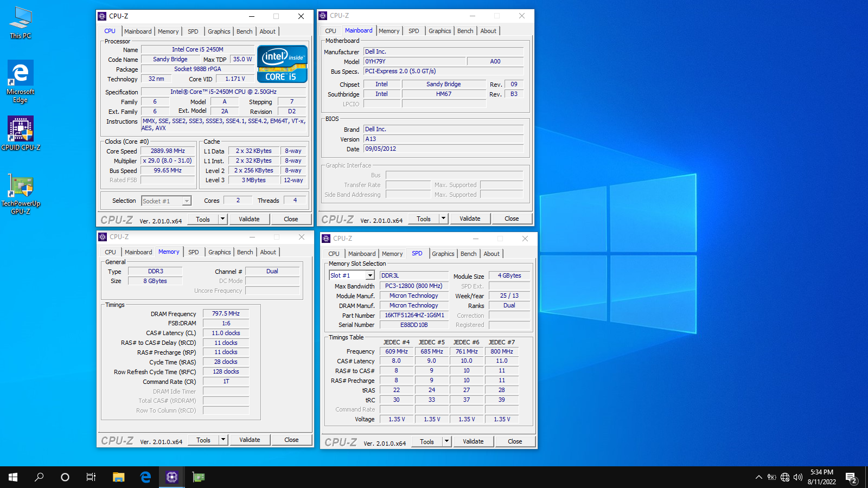Open Tools dropdown arrow in Mainboard window

tap(443, 219)
